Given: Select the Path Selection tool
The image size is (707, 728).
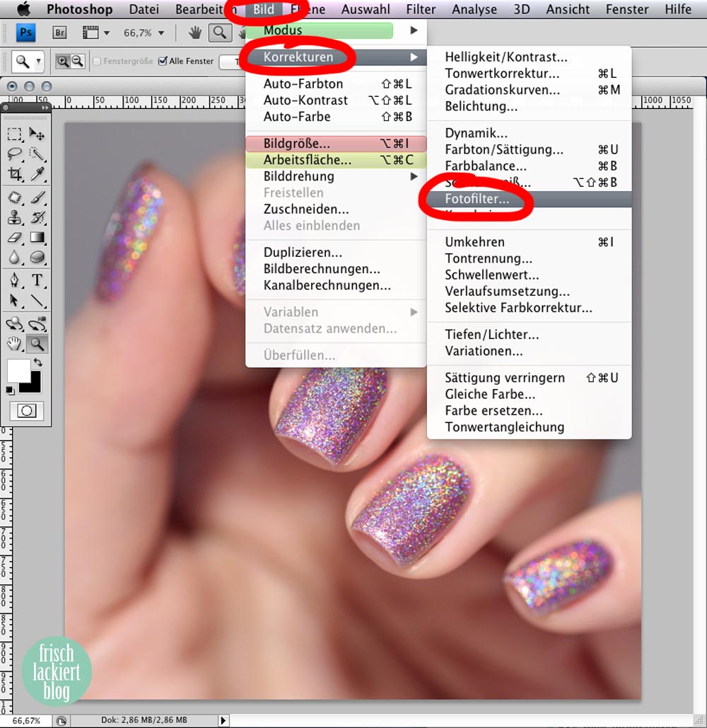Looking at the screenshot, I should pos(14,301).
